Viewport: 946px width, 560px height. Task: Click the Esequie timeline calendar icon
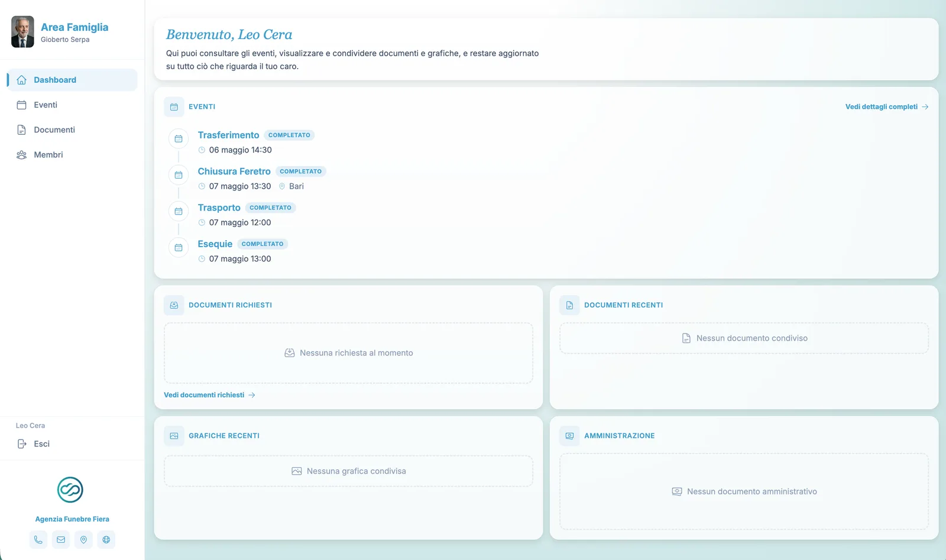tap(179, 247)
